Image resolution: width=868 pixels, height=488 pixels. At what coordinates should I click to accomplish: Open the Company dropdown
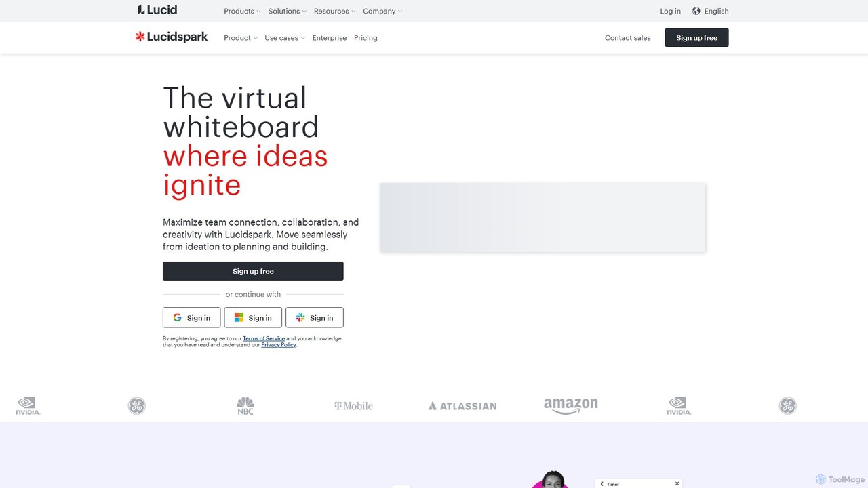pos(382,11)
